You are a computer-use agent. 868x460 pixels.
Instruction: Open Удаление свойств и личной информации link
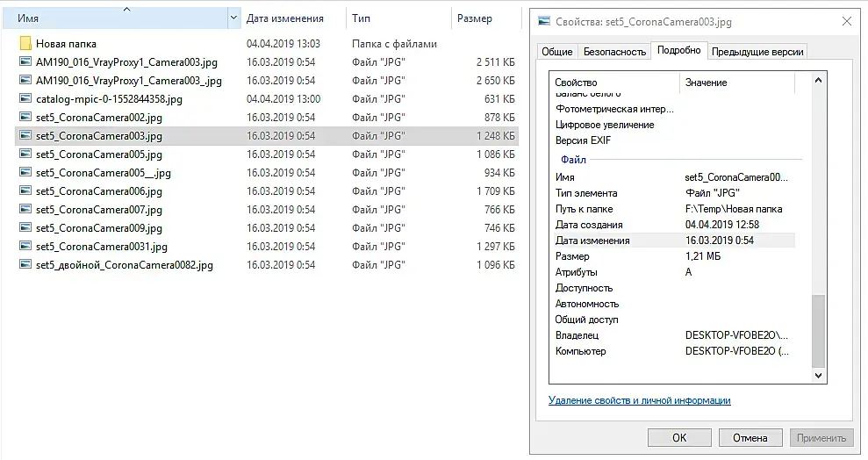pos(639,400)
